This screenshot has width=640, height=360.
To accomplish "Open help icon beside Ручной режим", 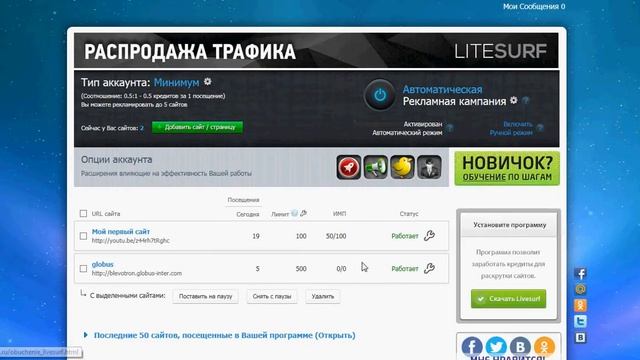I will coord(540,128).
